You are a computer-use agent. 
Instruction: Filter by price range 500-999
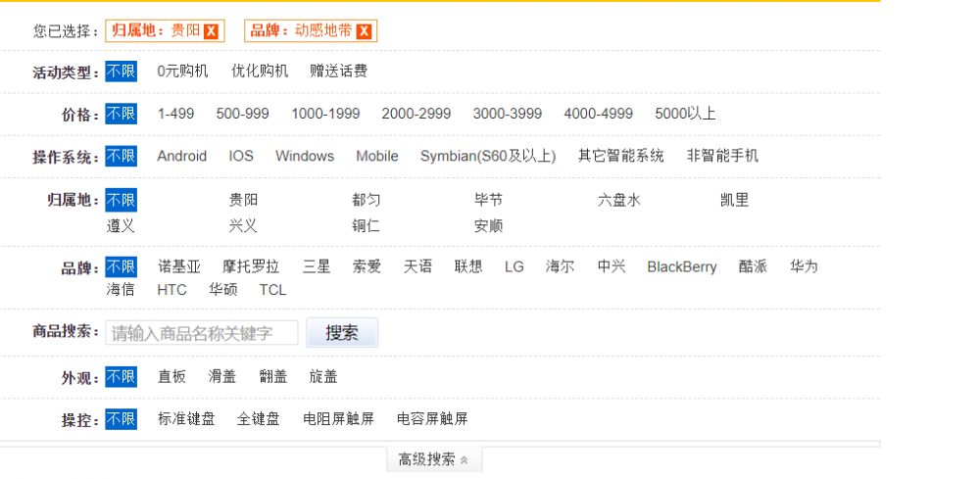[242, 114]
